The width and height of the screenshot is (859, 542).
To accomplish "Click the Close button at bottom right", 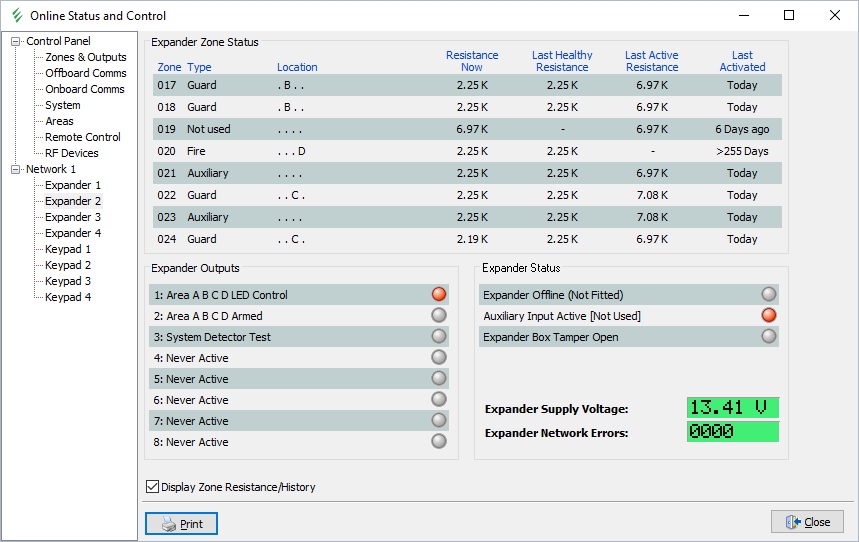I will pyautogui.click(x=807, y=522).
